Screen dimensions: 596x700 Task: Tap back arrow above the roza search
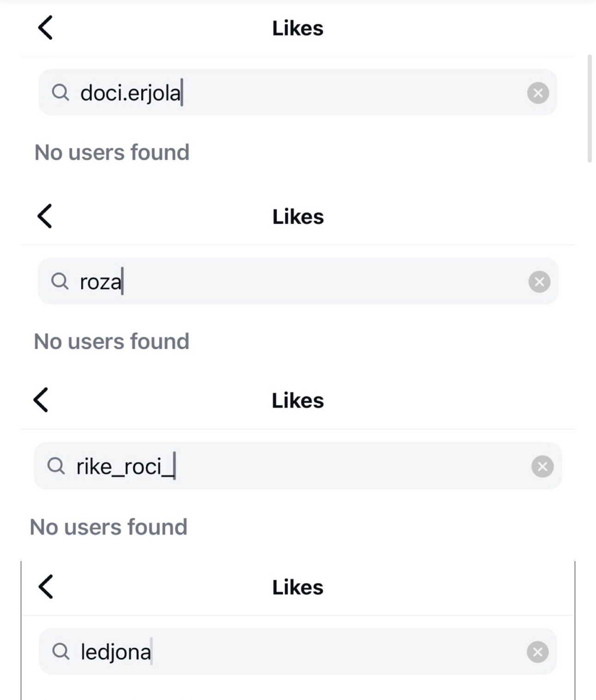(x=45, y=216)
